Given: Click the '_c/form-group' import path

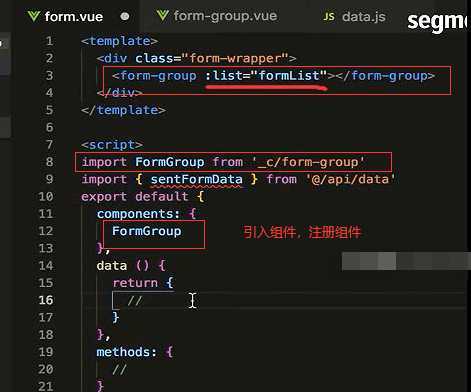Looking at the screenshot, I should coord(309,162).
